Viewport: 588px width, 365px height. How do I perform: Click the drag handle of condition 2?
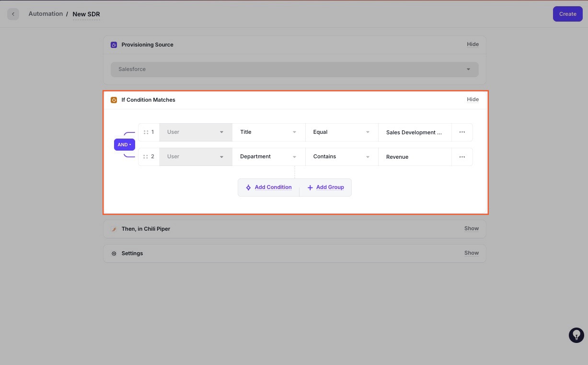(146, 157)
